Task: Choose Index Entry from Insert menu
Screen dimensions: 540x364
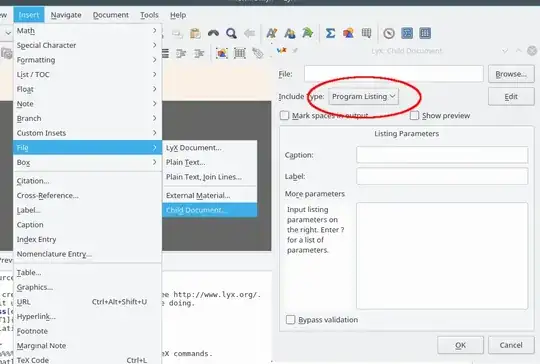Action: tap(87, 239)
